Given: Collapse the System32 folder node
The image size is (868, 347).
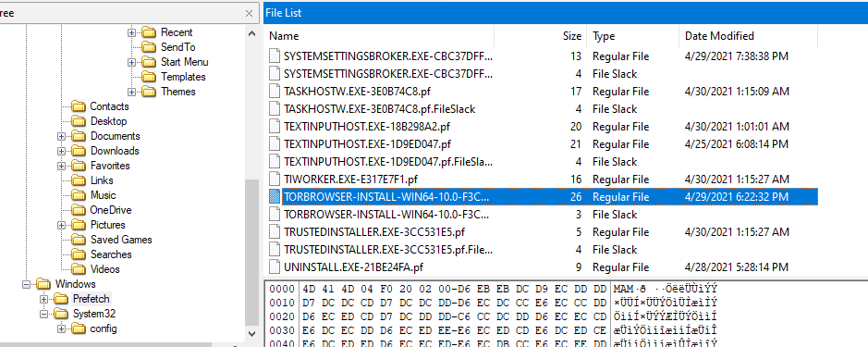Looking at the screenshot, I should [x=43, y=314].
